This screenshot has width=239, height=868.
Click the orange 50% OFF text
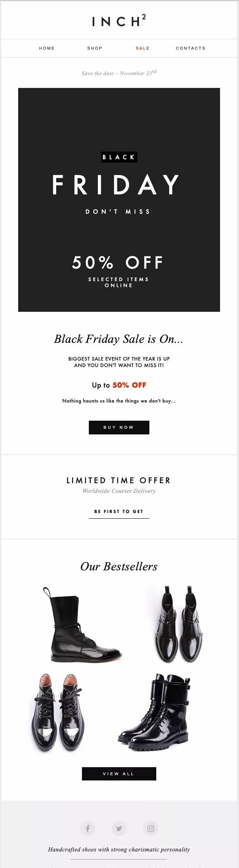point(130,385)
